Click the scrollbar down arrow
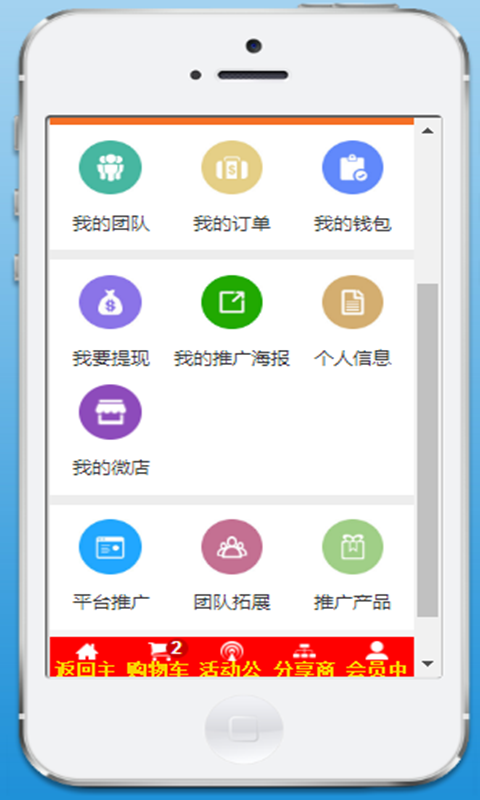Image resolution: width=480 pixels, height=800 pixels. click(427, 664)
